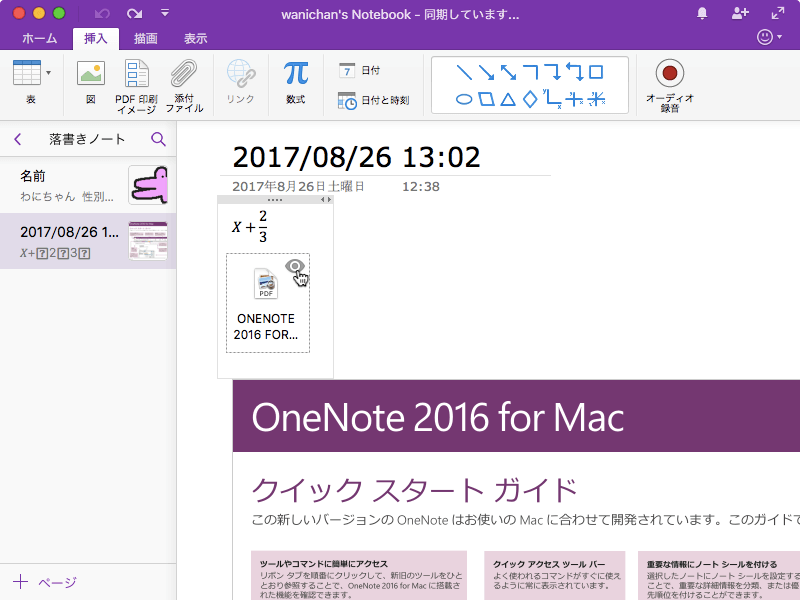Search notes with the magnifier icon

tap(158, 139)
